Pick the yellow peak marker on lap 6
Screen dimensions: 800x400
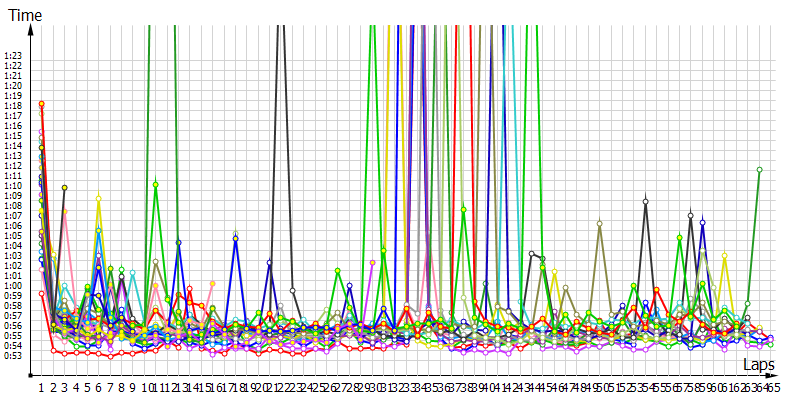[98, 197]
